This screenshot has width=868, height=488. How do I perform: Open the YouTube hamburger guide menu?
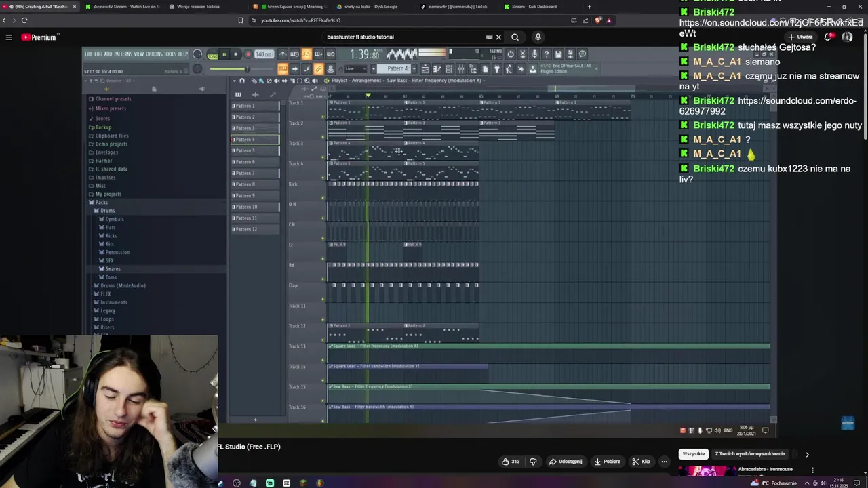tap(9, 37)
